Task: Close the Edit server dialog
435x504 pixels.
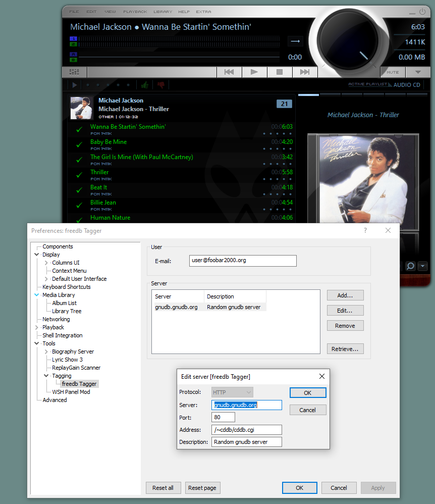Action: (322, 376)
